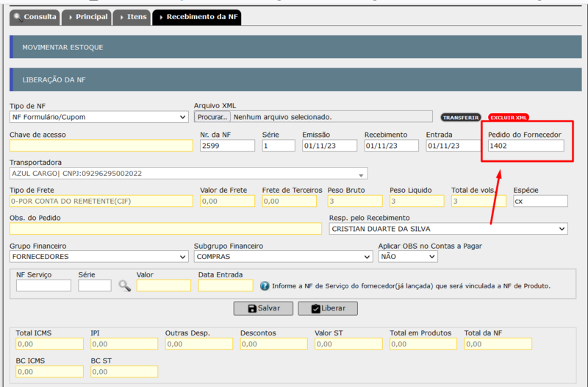Focus the Chave de acesso field
Image resolution: width=588 pixels, height=387 pixels.
[101, 146]
